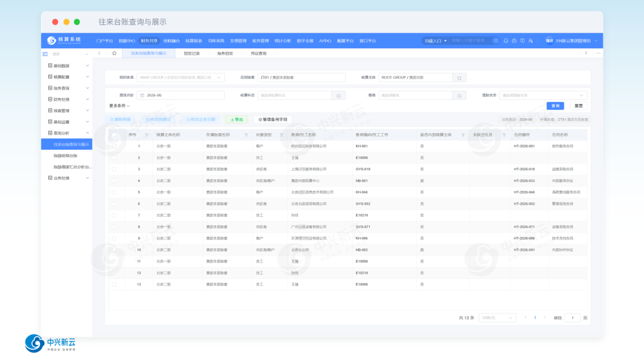
Task: Click the filter icon on 序号 column
Action: [x=147, y=135]
